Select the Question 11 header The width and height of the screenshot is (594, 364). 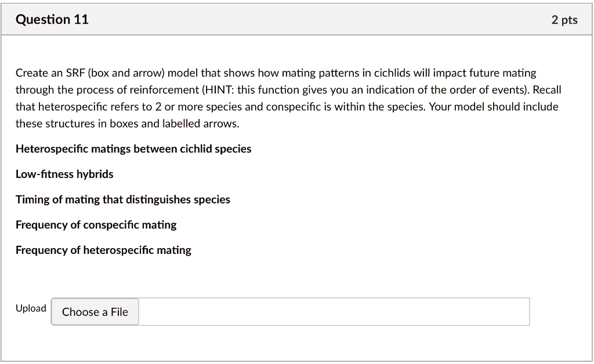point(53,19)
